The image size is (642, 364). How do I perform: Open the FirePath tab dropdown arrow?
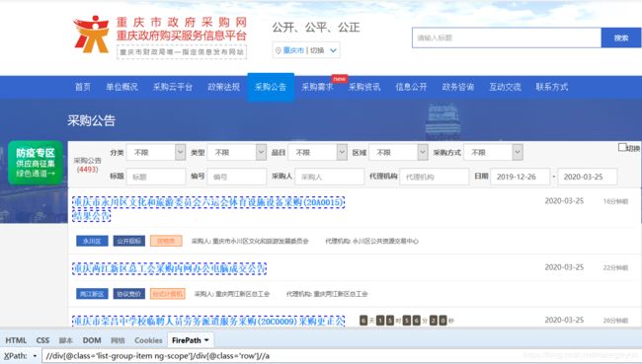coord(206,340)
